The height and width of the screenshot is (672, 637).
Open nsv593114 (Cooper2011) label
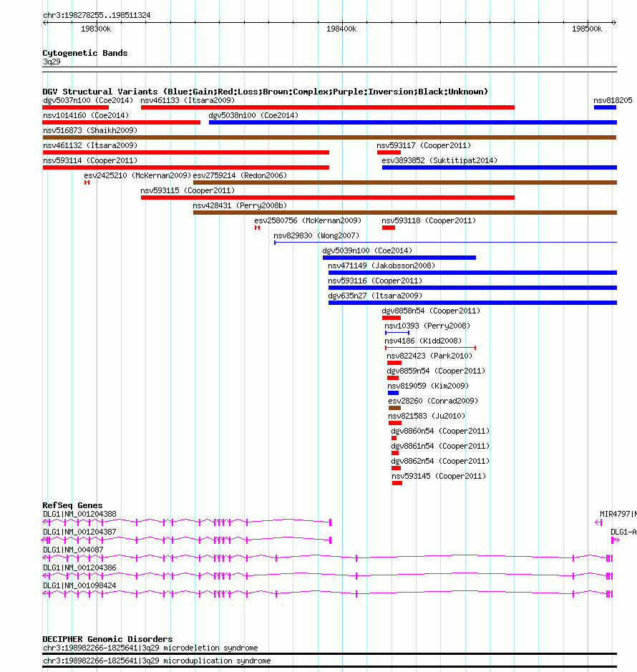90,160
